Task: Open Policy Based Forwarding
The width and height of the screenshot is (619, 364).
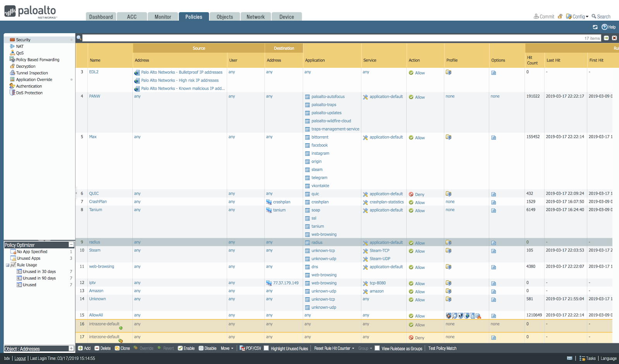Action: pyautogui.click(x=38, y=60)
